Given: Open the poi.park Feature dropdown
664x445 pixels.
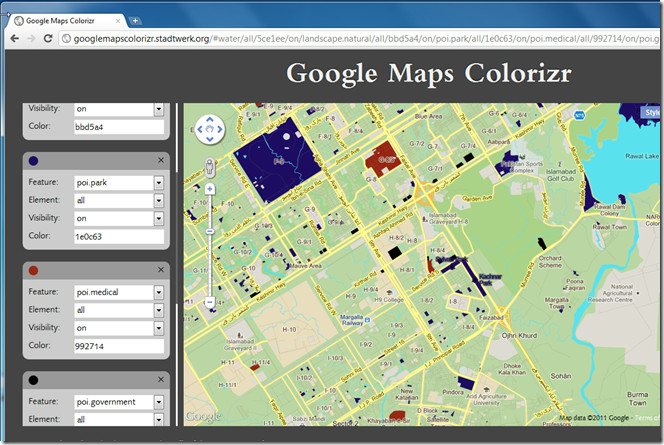Looking at the screenshot, I should [159, 183].
